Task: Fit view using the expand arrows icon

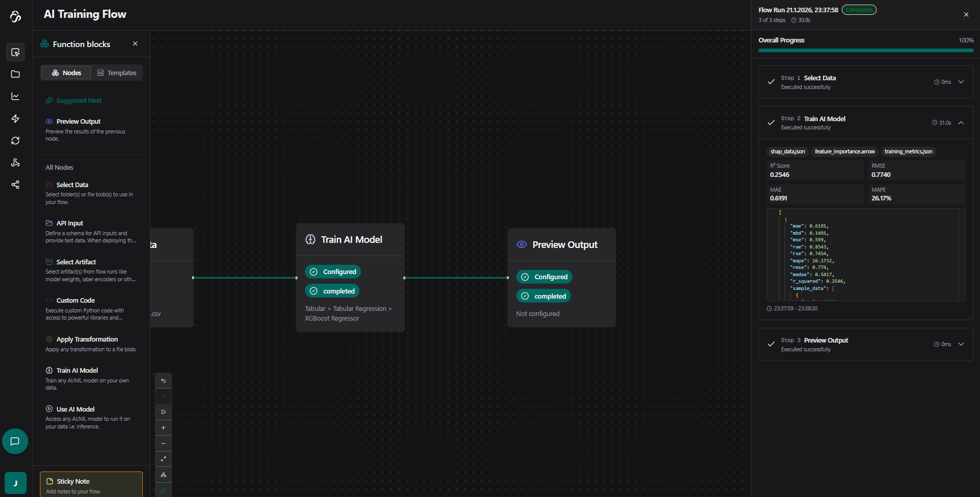Action: point(163,459)
